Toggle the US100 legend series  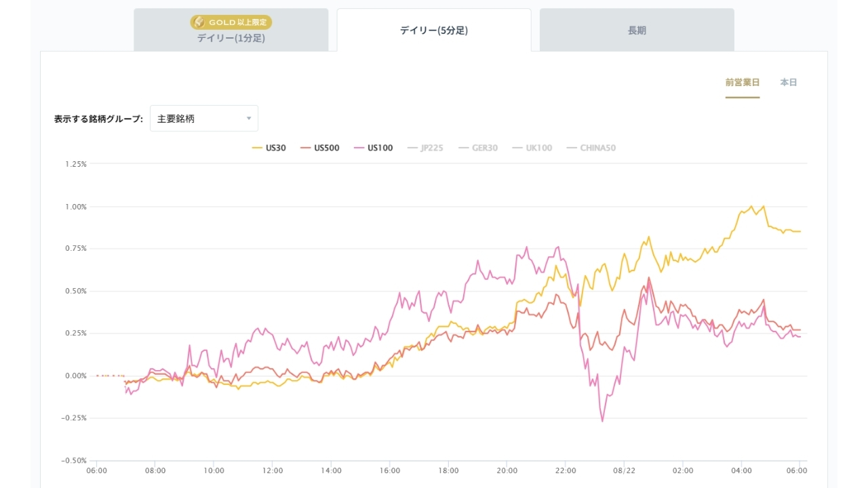point(374,148)
